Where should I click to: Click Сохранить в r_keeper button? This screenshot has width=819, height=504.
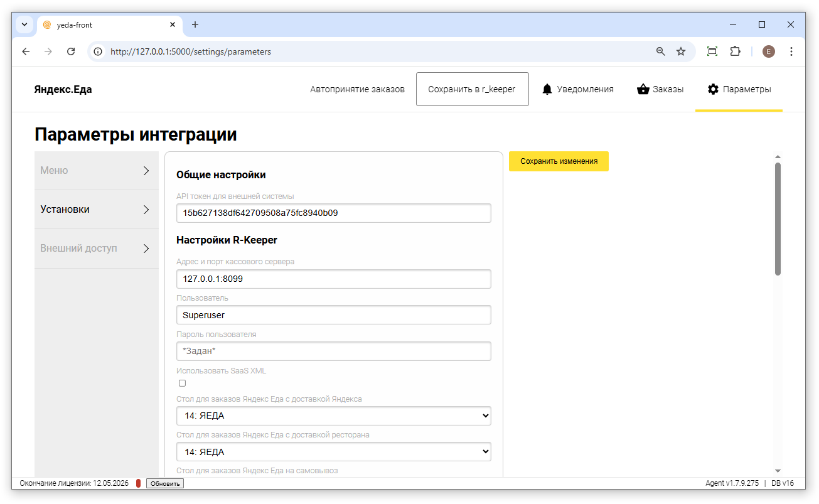click(x=472, y=89)
